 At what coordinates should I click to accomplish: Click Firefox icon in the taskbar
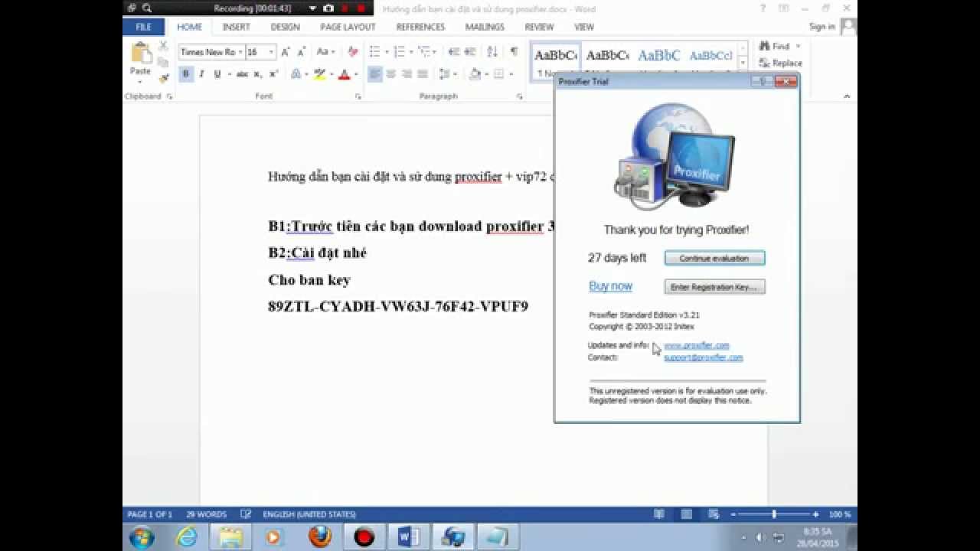point(319,537)
